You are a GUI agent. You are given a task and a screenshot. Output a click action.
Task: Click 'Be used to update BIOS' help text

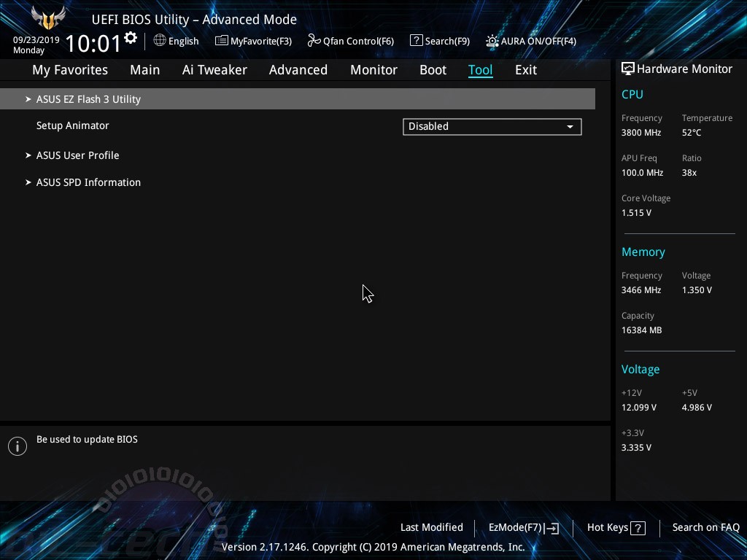[x=88, y=440]
